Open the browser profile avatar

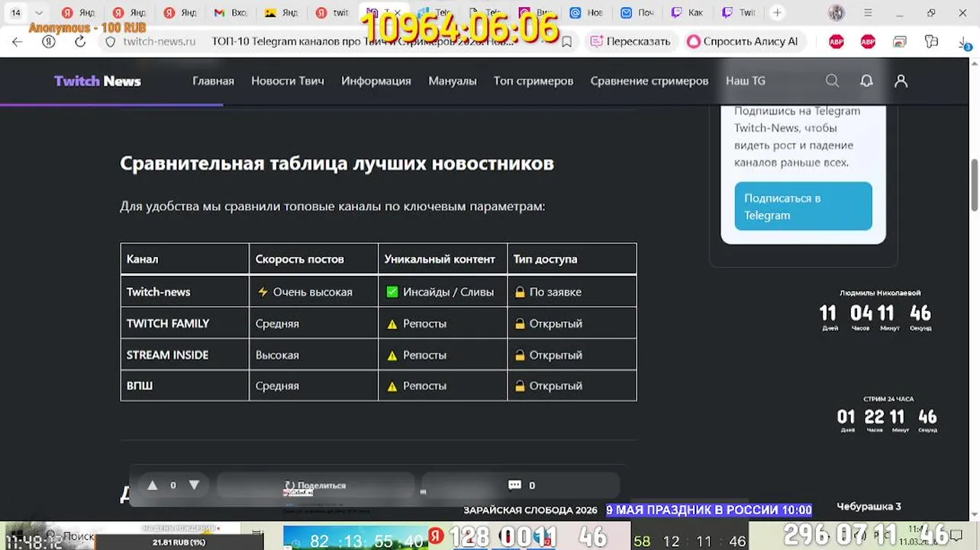tap(837, 12)
